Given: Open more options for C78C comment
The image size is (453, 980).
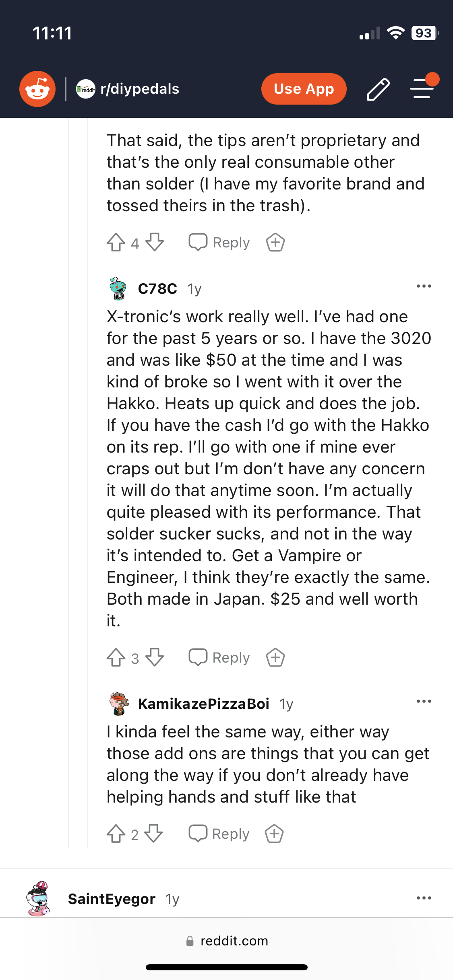Looking at the screenshot, I should [424, 286].
